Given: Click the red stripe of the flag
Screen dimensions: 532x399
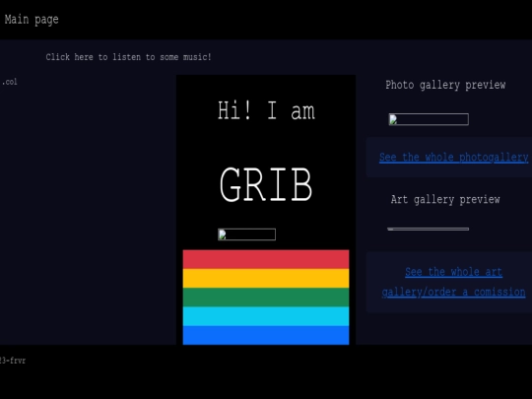Looking at the screenshot, I should (266, 259).
